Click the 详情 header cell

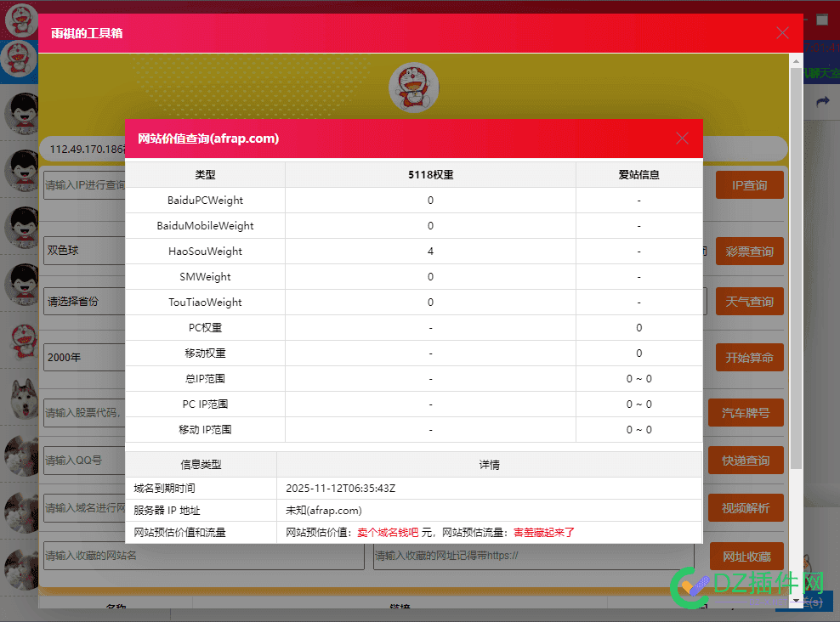tap(489, 465)
